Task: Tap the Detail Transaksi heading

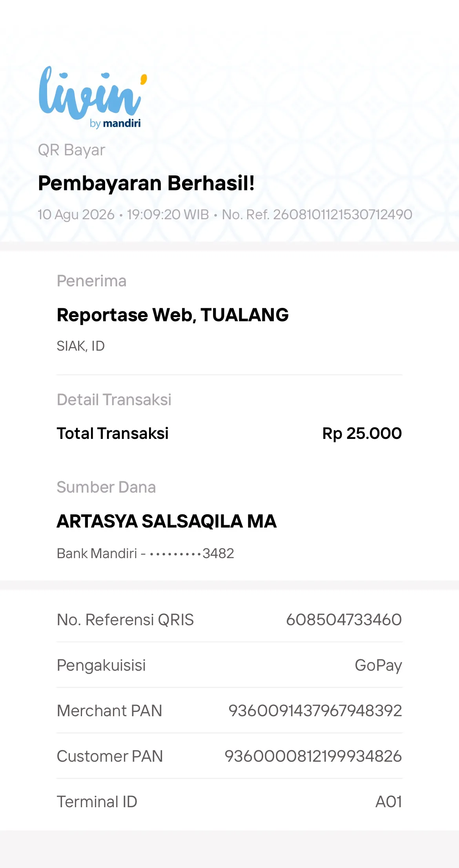Action: point(114,400)
